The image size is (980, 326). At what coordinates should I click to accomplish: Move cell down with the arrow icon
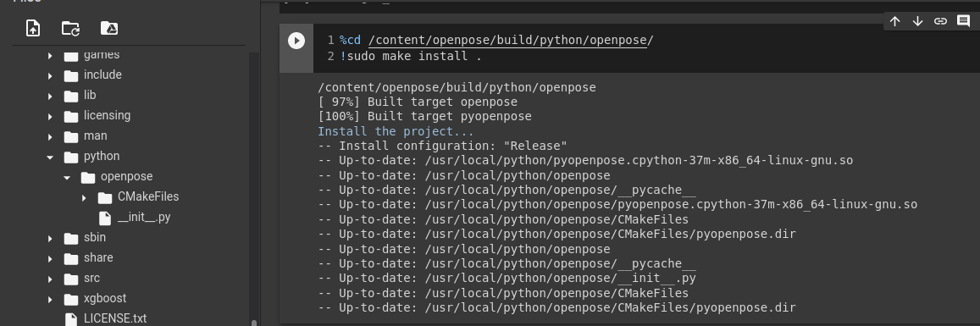[917, 21]
